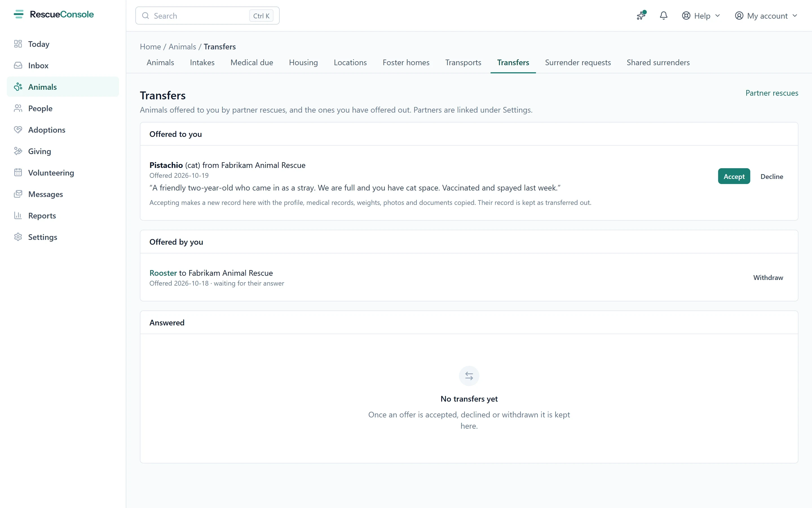Open Reports in the sidebar
812x508 pixels.
(x=63, y=215)
